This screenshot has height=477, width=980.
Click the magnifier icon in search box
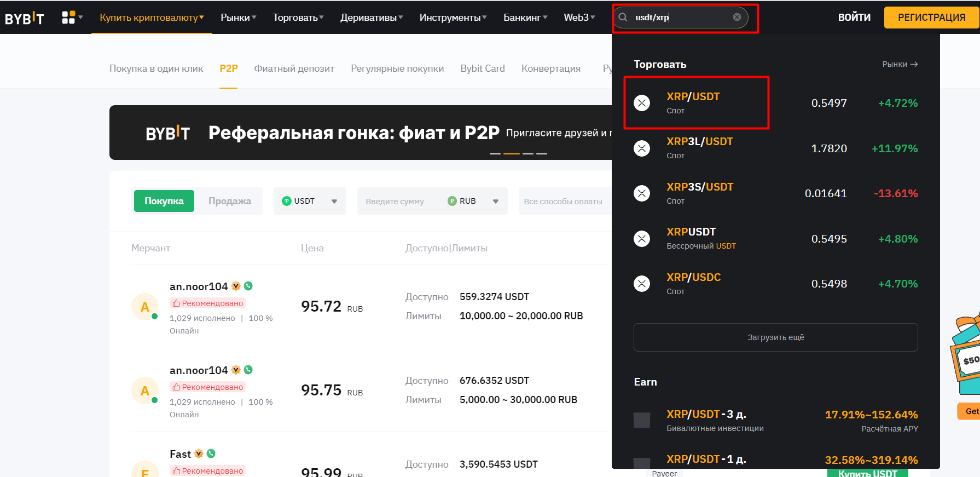point(623,17)
